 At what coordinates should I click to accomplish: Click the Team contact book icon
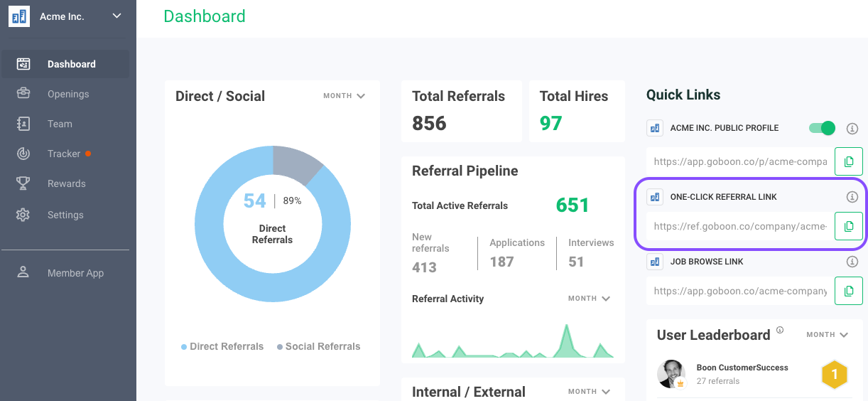pyautogui.click(x=23, y=124)
